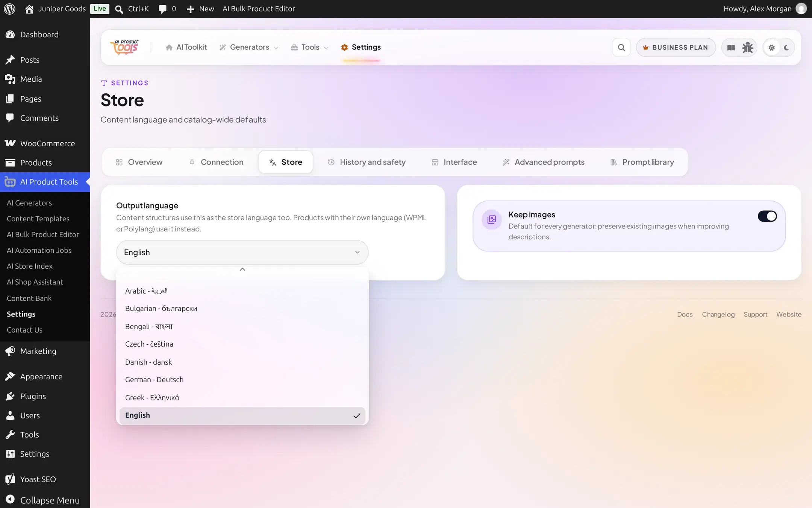Switch to the Connection tab
This screenshot has width=812, height=508.
[x=216, y=162]
